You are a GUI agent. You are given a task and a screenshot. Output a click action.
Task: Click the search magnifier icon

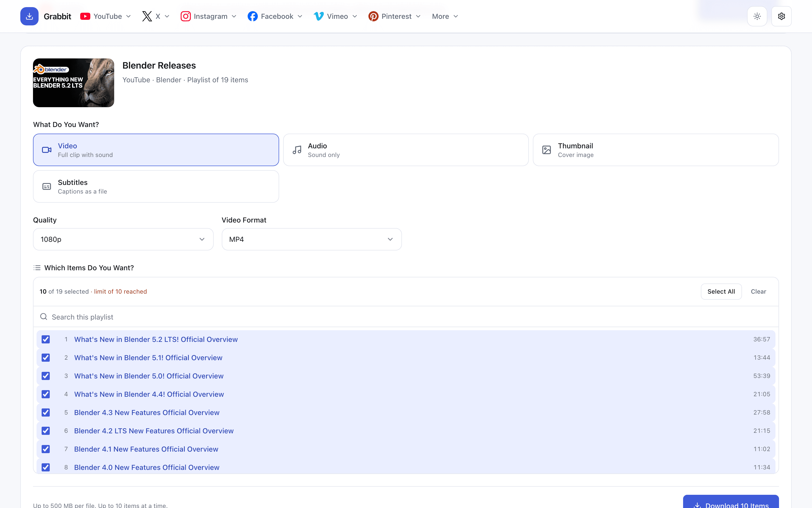pyautogui.click(x=44, y=316)
